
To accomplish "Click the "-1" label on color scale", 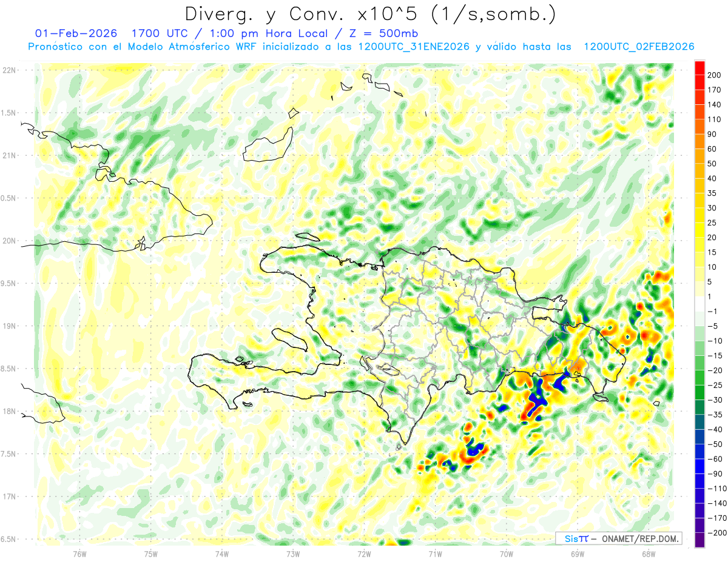I will coord(712,312).
